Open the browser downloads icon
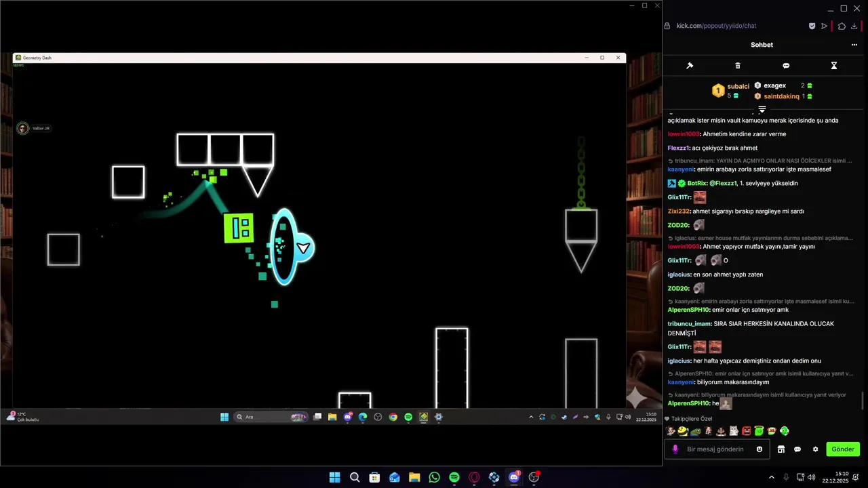Viewport: 868px width, 488px height. pos(854,26)
